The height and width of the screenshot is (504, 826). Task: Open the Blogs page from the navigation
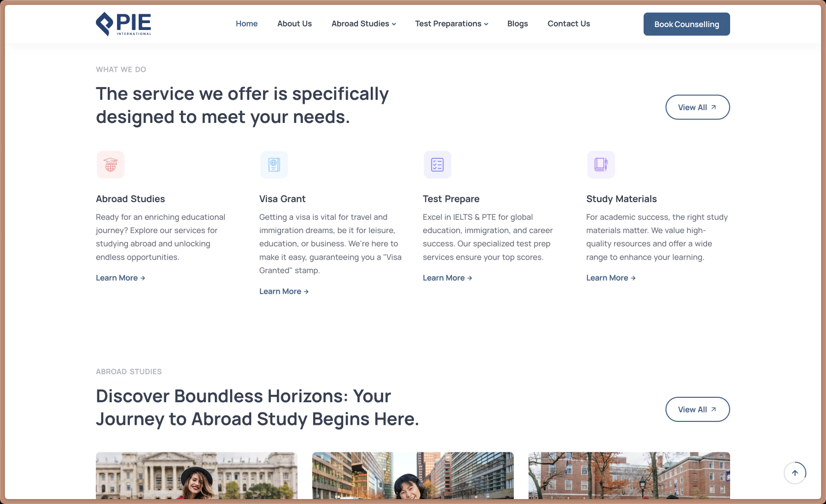pos(517,24)
